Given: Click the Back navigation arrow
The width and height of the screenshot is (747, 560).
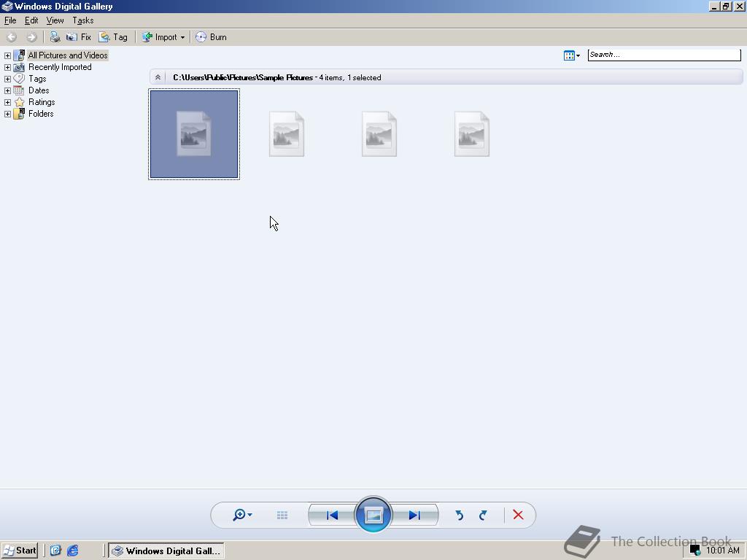Looking at the screenshot, I should click(x=12, y=37).
